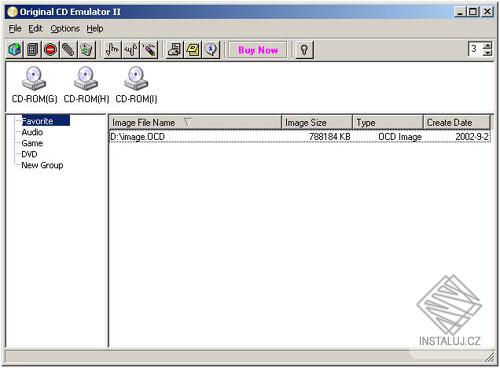The height and width of the screenshot is (368, 500).
Task: Select the CD-ROM(H) virtual drive
Action: tap(86, 85)
